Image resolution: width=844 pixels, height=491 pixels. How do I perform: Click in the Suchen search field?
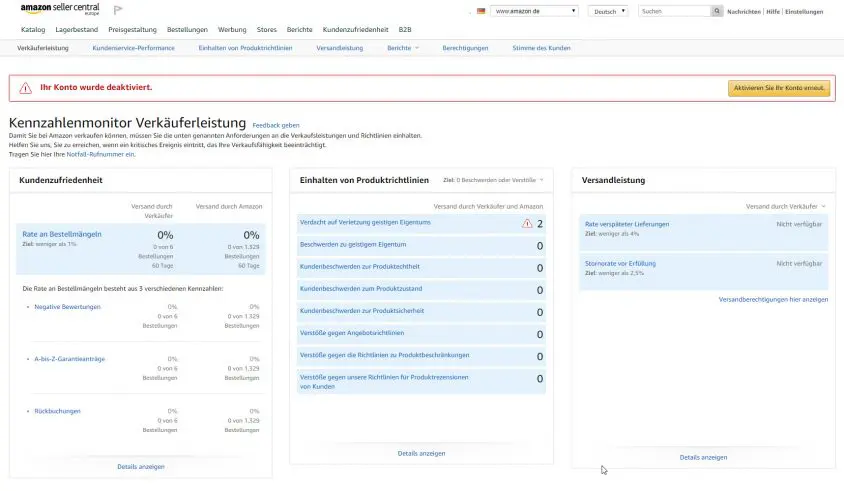674,11
